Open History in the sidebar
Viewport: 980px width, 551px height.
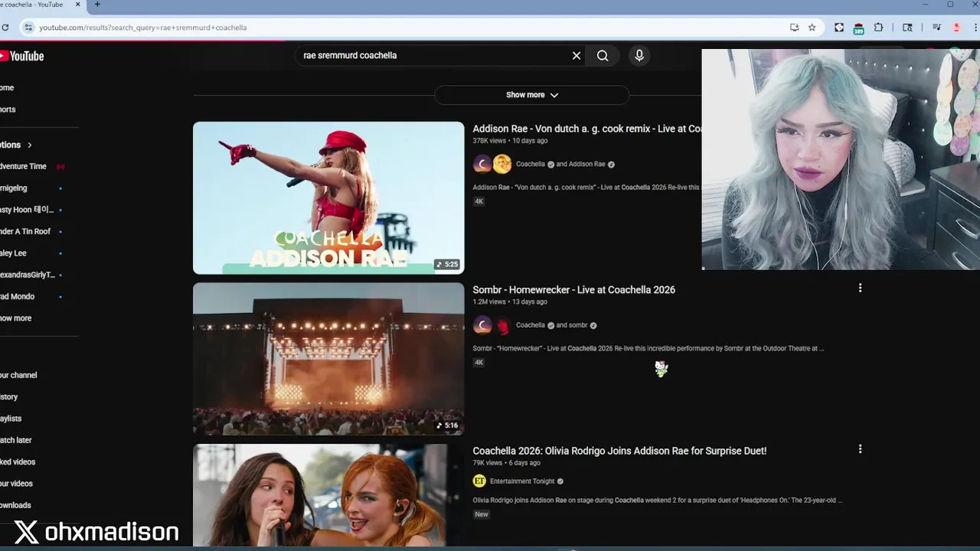9,396
